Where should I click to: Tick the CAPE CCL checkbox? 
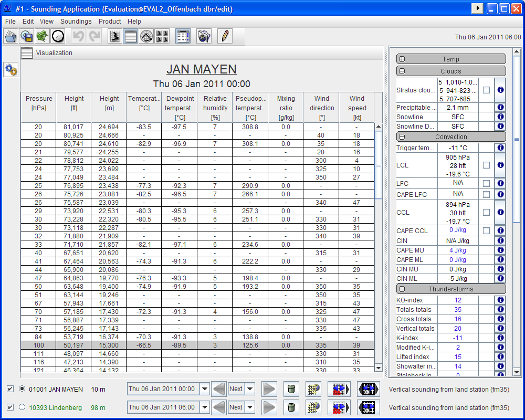pos(487,230)
